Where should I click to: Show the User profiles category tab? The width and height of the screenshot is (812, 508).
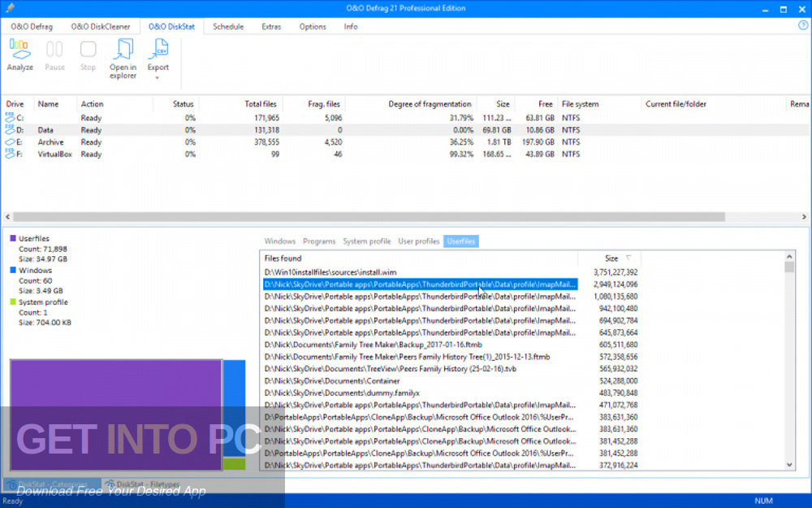click(418, 241)
